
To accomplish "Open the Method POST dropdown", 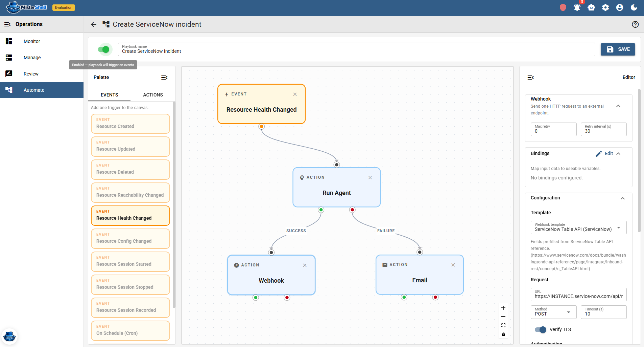I will pos(553,312).
